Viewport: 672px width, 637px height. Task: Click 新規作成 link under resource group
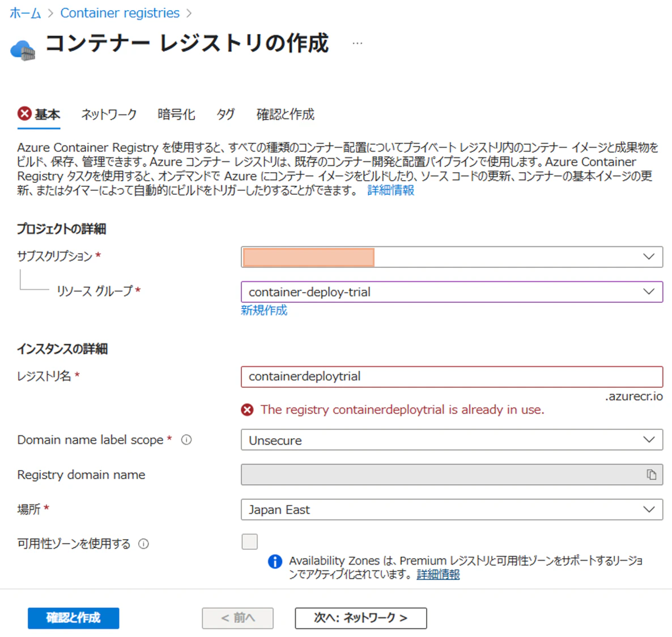(264, 310)
